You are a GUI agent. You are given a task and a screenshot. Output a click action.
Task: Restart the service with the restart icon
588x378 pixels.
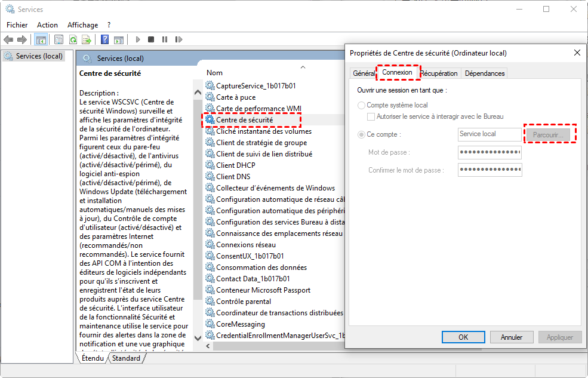[179, 39]
